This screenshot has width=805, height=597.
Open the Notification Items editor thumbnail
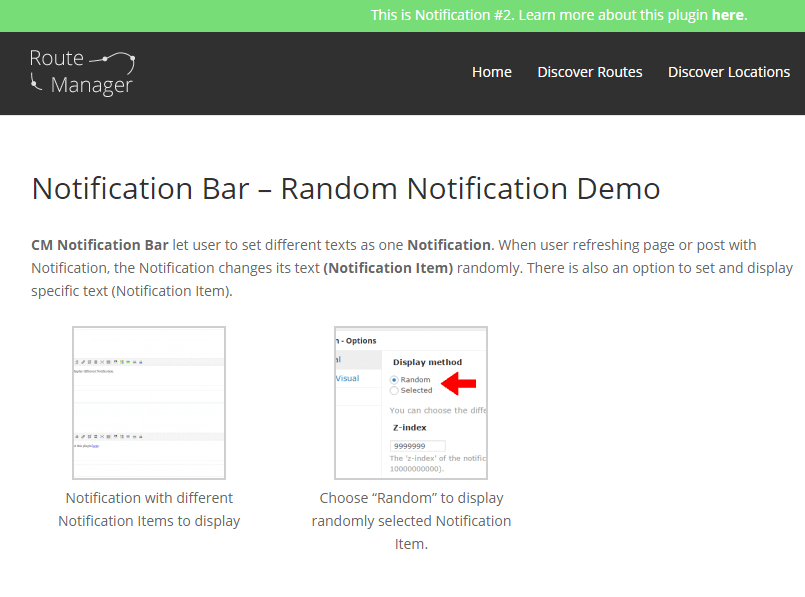click(x=149, y=402)
